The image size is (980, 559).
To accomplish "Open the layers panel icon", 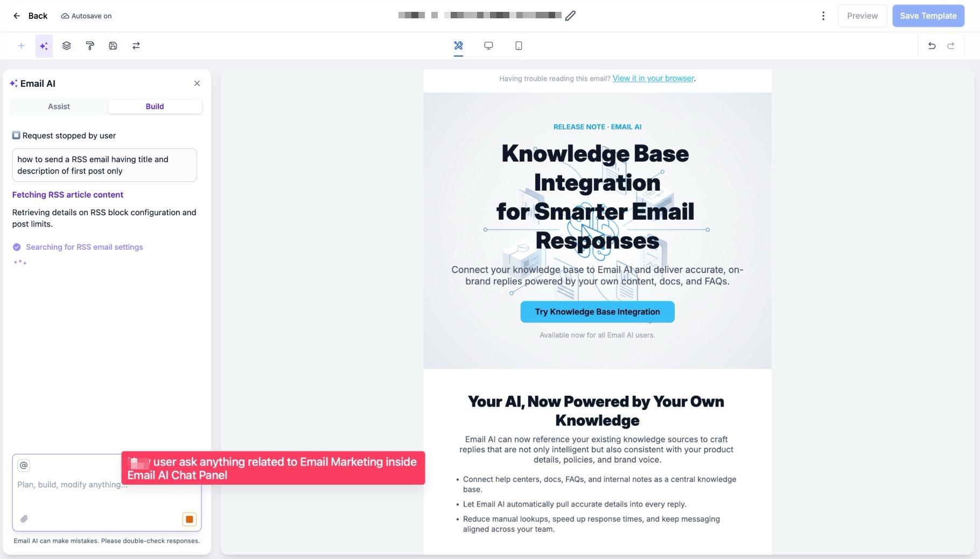I will click(67, 46).
